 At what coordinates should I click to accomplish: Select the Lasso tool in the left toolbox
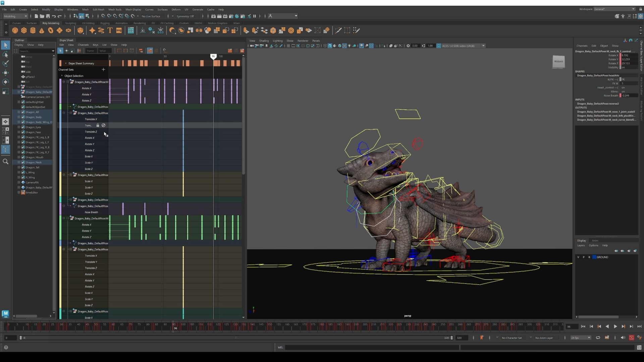5,55
